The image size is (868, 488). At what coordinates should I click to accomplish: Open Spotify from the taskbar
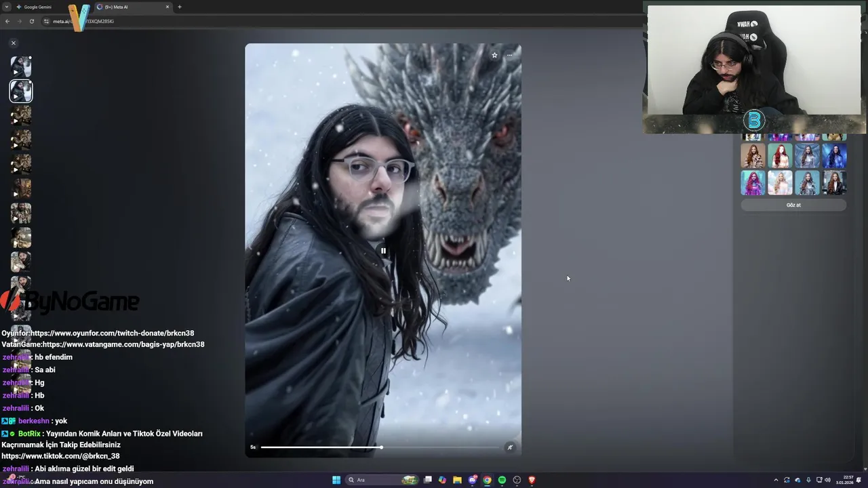tap(502, 480)
